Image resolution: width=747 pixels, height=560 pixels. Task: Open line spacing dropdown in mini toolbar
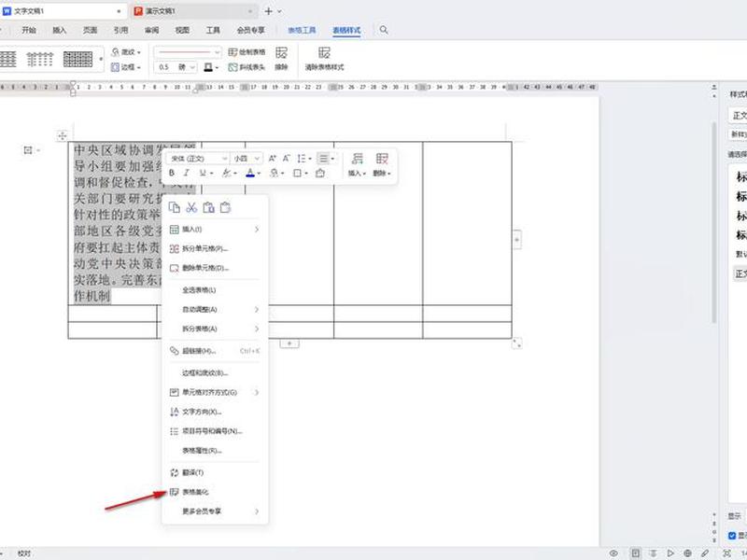304,158
